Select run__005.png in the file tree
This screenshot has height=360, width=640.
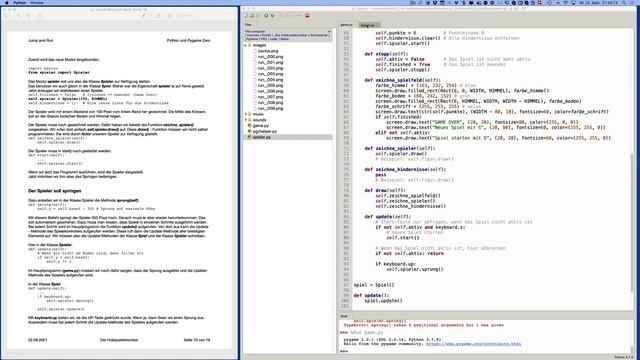(270, 85)
